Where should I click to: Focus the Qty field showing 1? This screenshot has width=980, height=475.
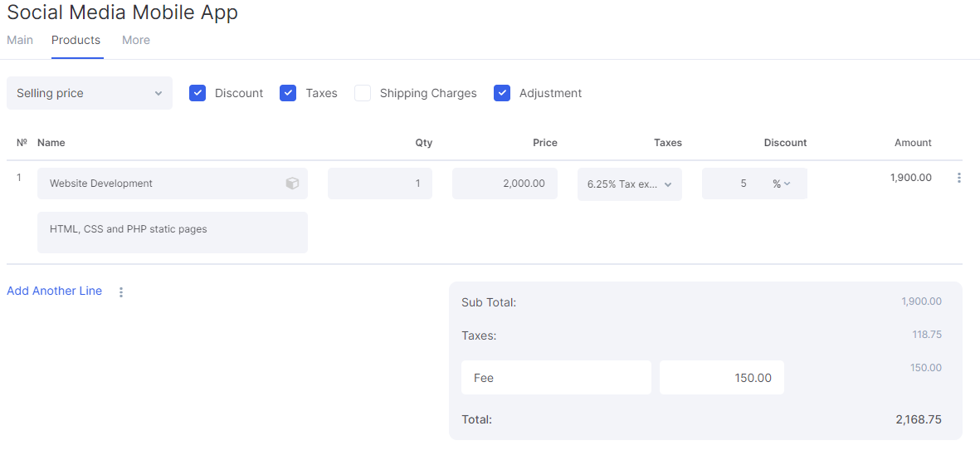[x=380, y=184]
